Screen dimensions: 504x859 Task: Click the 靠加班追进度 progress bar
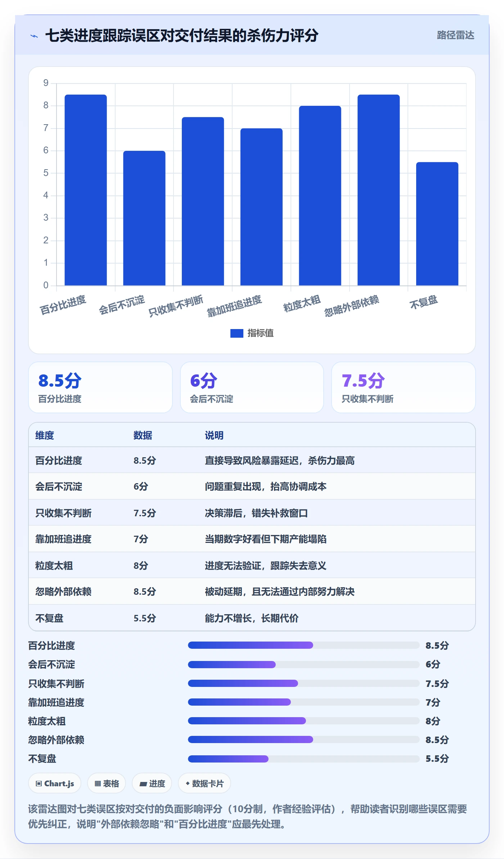tap(304, 702)
